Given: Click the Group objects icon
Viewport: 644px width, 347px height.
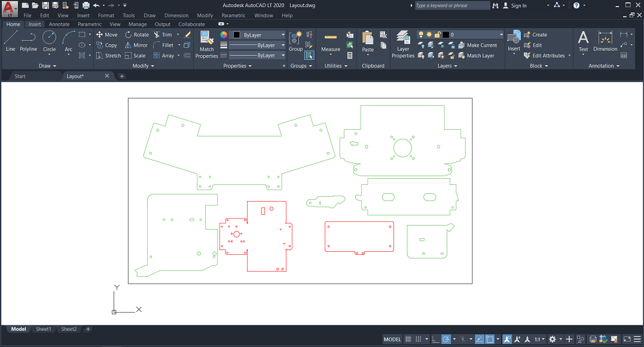Looking at the screenshot, I should click(295, 41).
